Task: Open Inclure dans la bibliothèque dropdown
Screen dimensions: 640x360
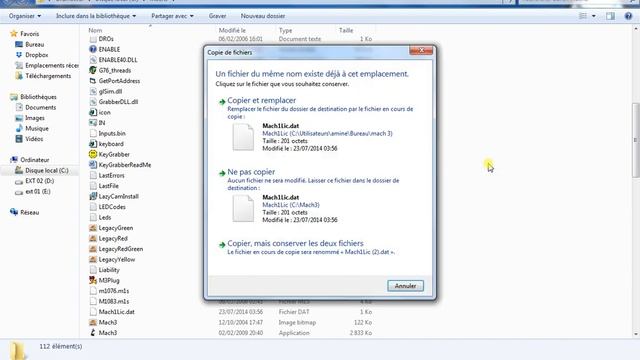Action: (96, 16)
